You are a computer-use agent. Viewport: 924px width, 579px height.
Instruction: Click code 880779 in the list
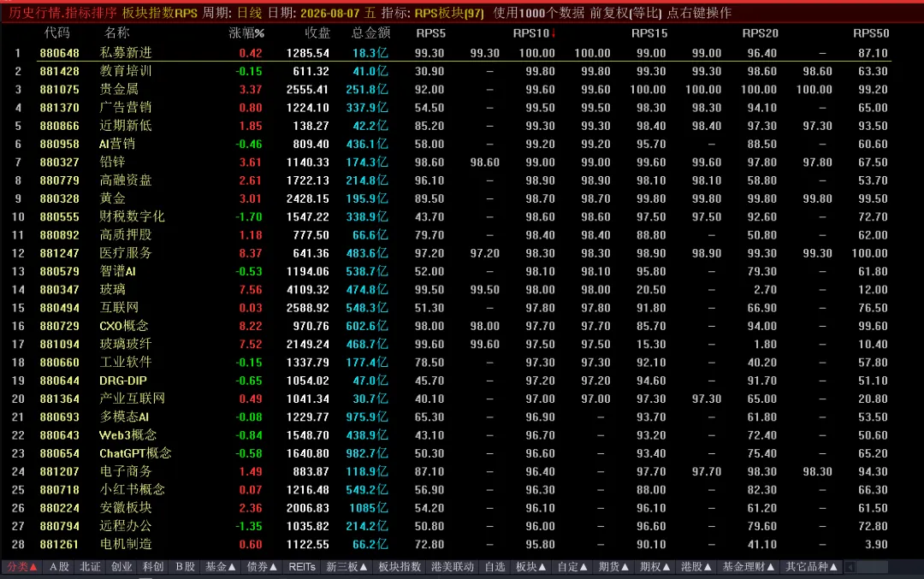click(x=60, y=180)
